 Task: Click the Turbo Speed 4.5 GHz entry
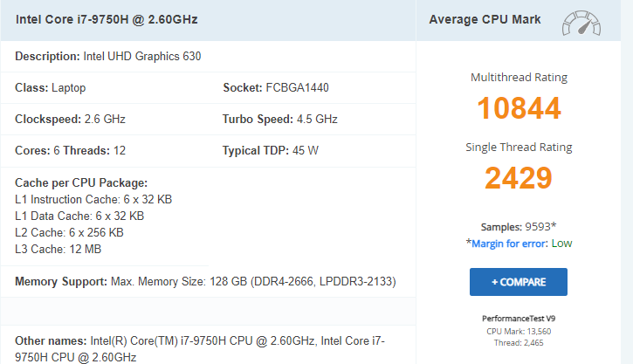(279, 119)
